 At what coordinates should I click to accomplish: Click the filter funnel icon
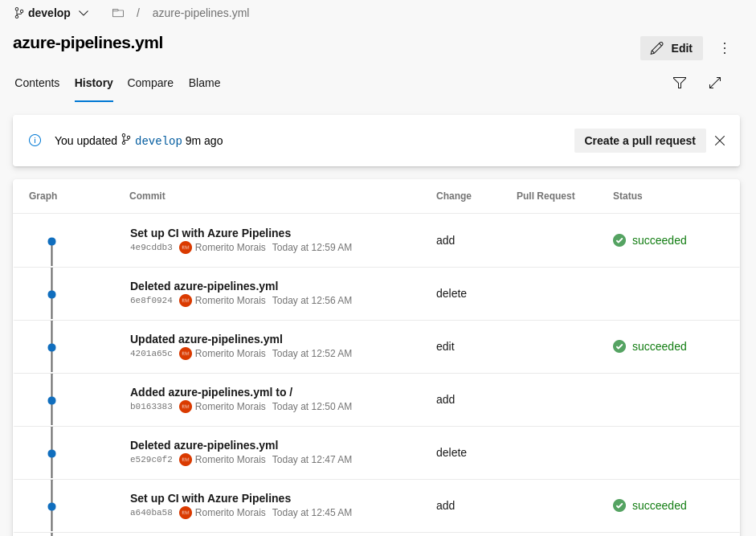click(x=680, y=83)
